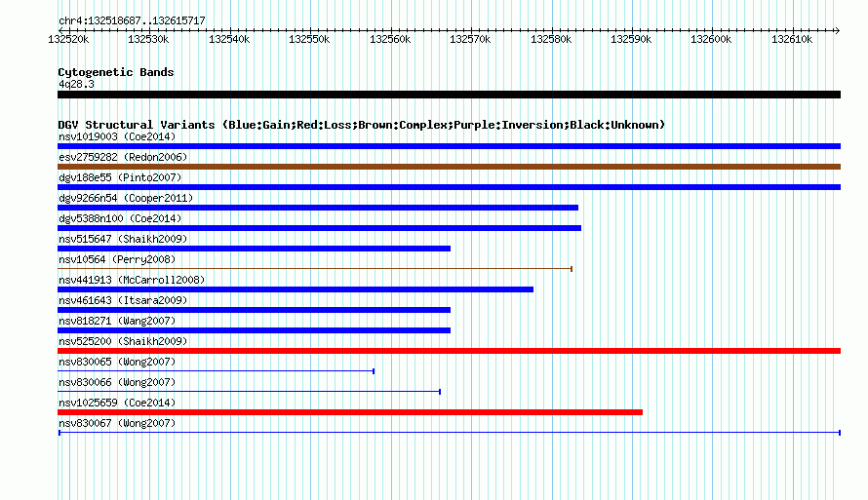Open the nsv461643 (Itsara2009) label
The height and width of the screenshot is (500, 868).
pyautogui.click(x=123, y=300)
